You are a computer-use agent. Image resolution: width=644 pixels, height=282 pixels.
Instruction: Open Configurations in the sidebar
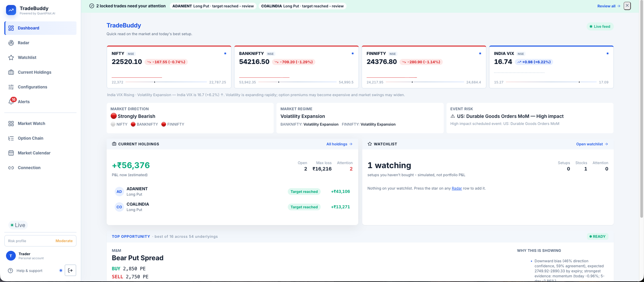(x=41, y=87)
